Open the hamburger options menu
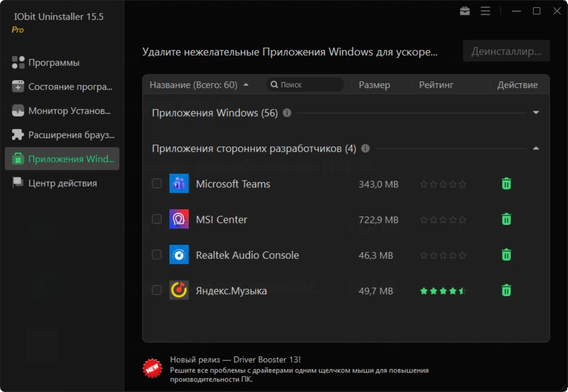Viewport: 568px width, 392px height. tap(485, 11)
